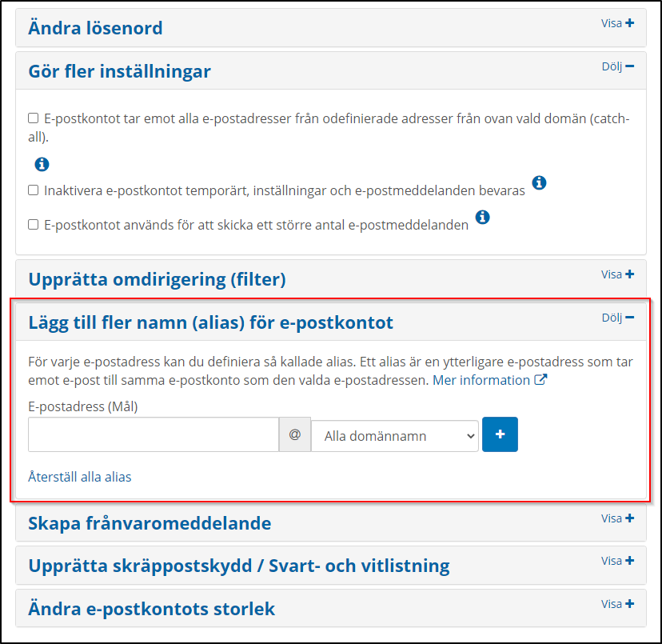Open the Mer information link
The height and width of the screenshot is (644, 662).
point(481,380)
